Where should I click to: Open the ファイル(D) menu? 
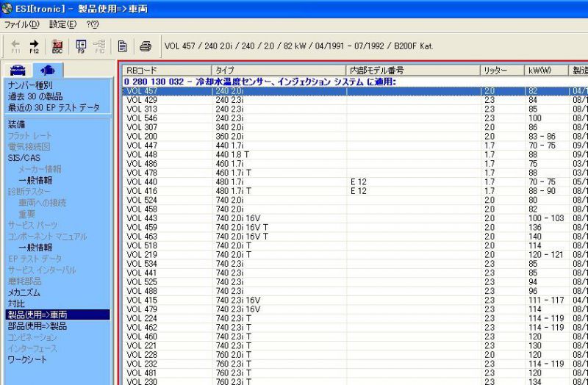(x=21, y=24)
